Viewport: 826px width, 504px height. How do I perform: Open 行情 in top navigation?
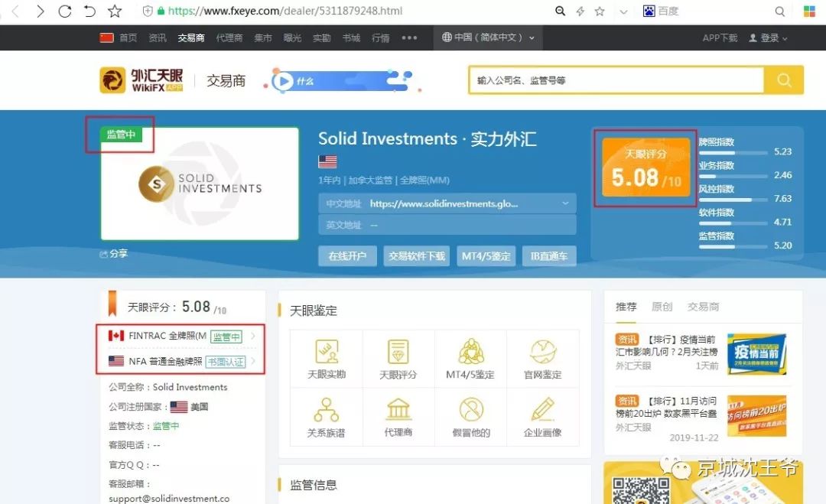[380, 37]
